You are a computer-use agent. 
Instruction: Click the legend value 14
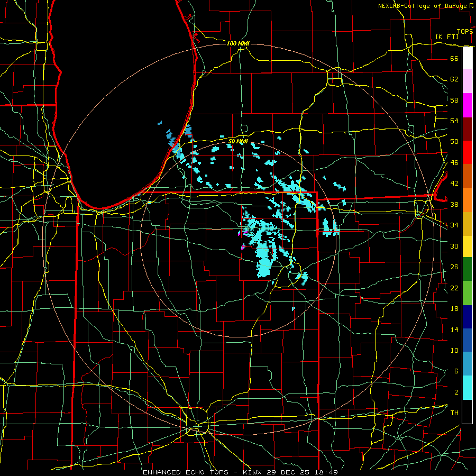point(454,329)
